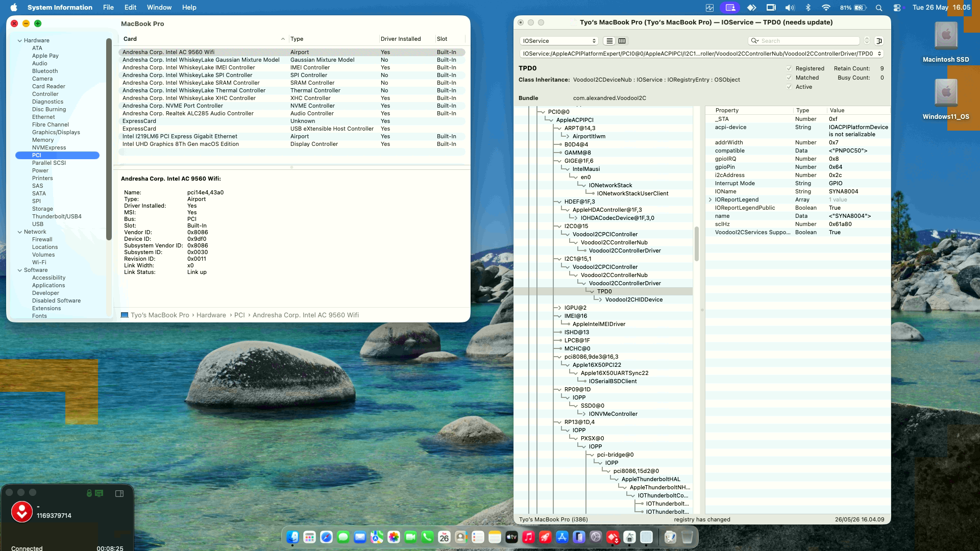This screenshot has width=980, height=551.
Task: Open Finder from the Dock
Action: 292,537
